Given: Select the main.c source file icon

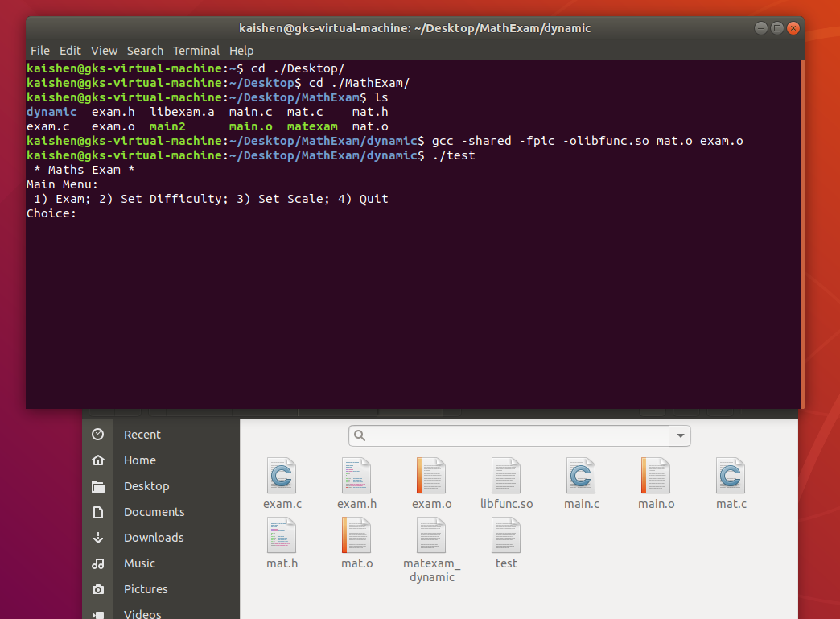Looking at the screenshot, I should [581, 476].
